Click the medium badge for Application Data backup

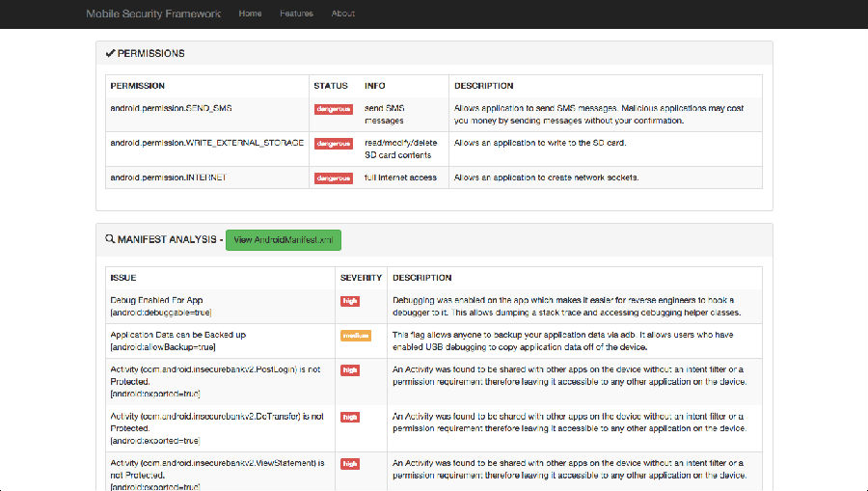[355, 336]
